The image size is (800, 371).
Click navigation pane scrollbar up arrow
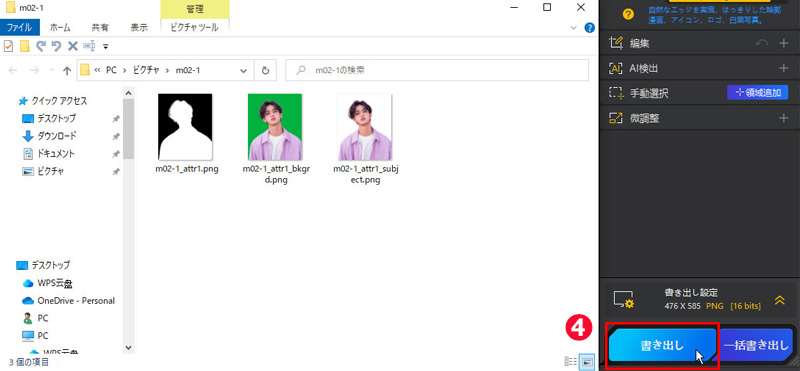pyautogui.click(x=128, y=93)
